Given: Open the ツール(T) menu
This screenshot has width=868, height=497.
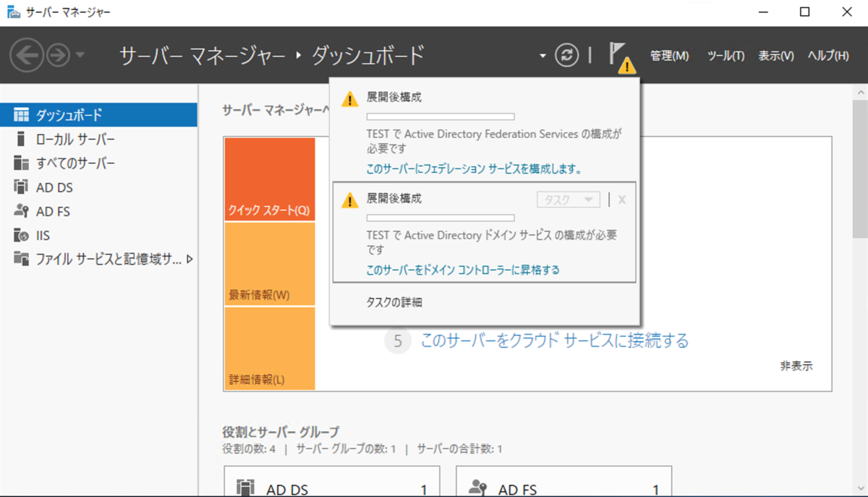Looking at the screenshot, I should coord(726,54).
